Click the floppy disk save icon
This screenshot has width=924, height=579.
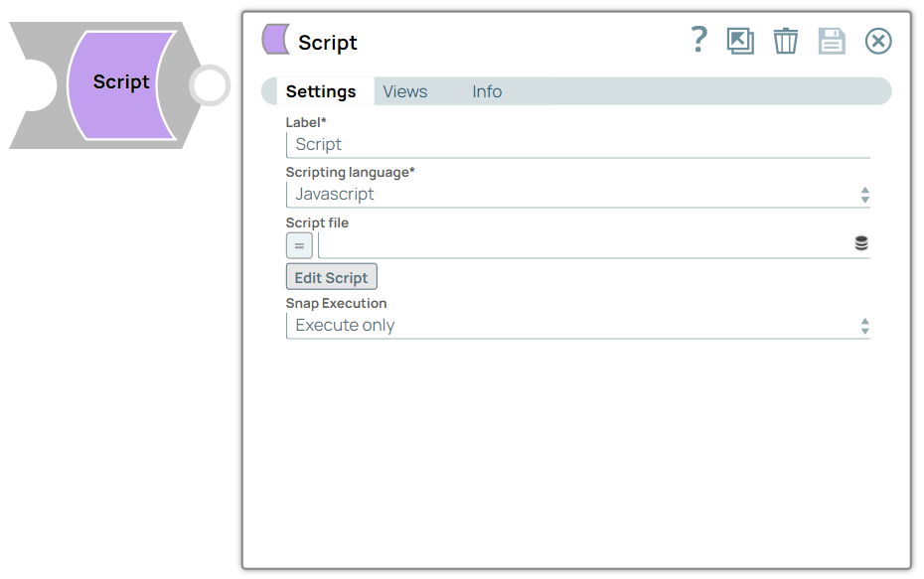tap(832, 41)
